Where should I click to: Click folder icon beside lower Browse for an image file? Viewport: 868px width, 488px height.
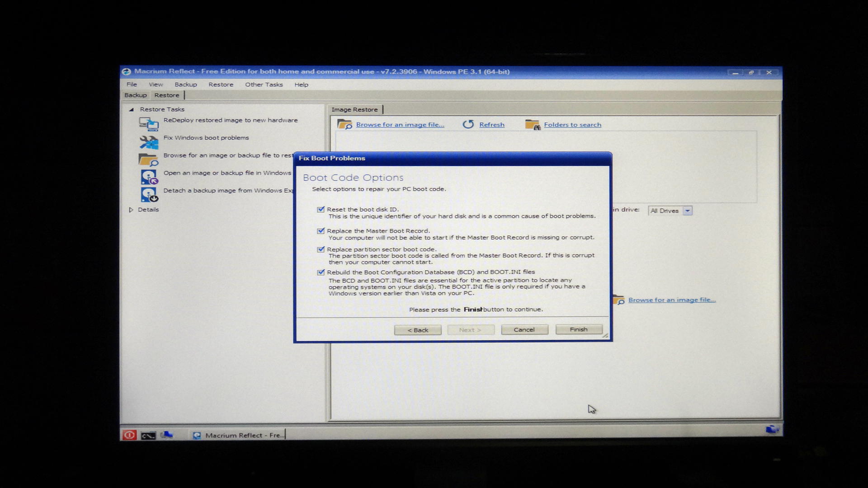pyautogui.click(x=618, y=300)
